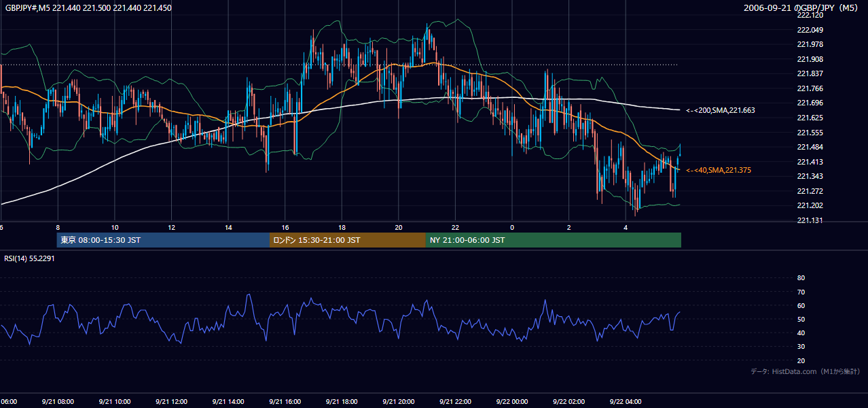This screenshot has width=868, height=408.
Task: Click the 9/22 00:00 bottom time label
Action: 512,402
